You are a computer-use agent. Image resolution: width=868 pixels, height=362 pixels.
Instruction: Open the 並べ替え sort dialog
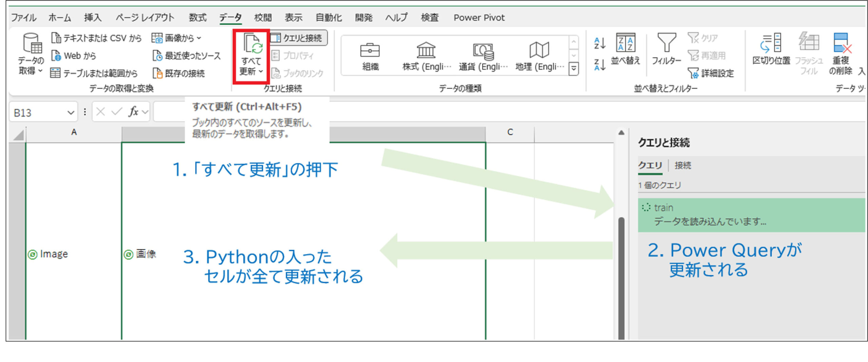click(x=625, y=49)
